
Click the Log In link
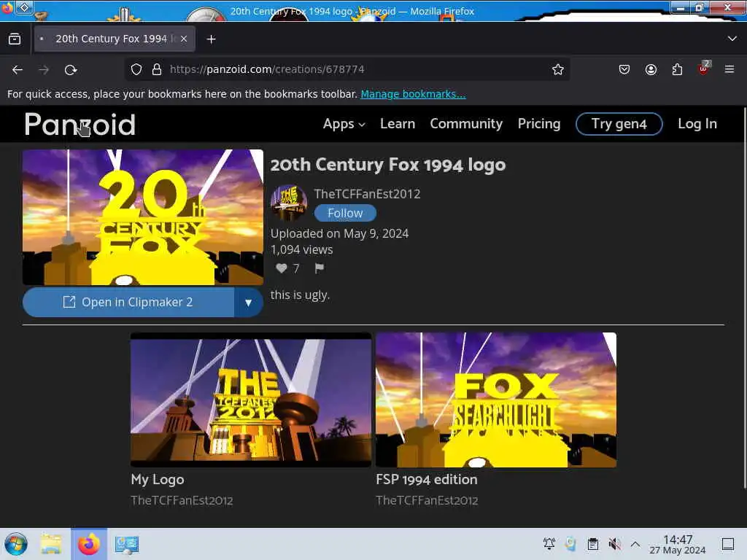(697, 124)
